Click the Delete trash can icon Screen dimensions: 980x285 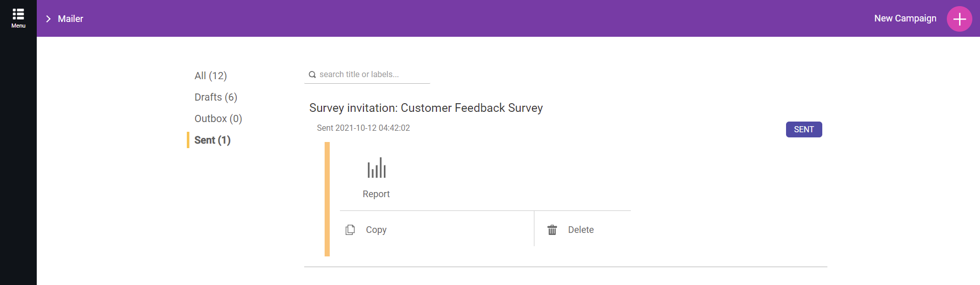coord(552,230)
